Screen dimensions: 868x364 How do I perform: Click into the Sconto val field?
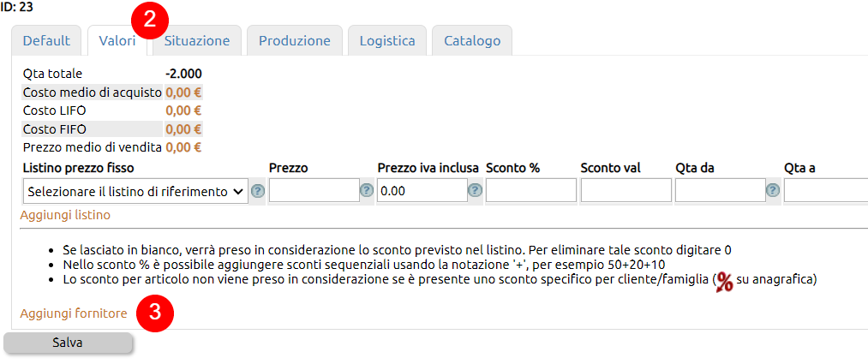click(626, 191)
